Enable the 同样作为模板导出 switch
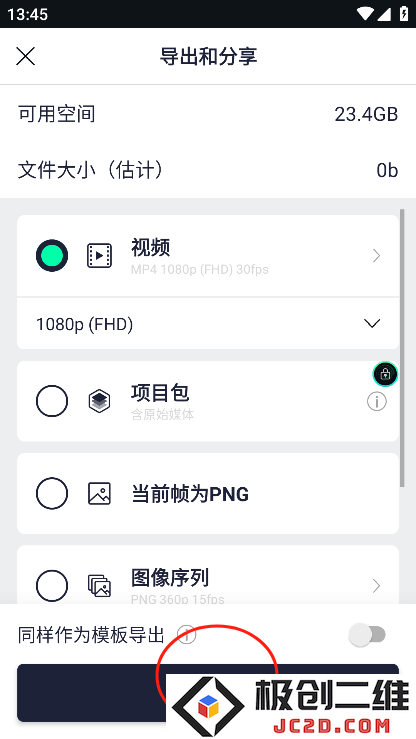Viewport: 416px width, 739px height. click(x=367, y=635)
